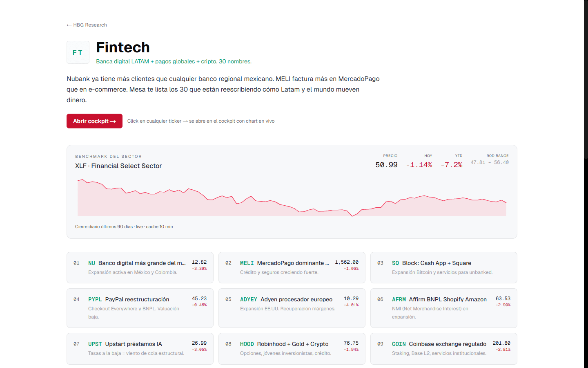Open the NU ticker card

click(140, 267)
